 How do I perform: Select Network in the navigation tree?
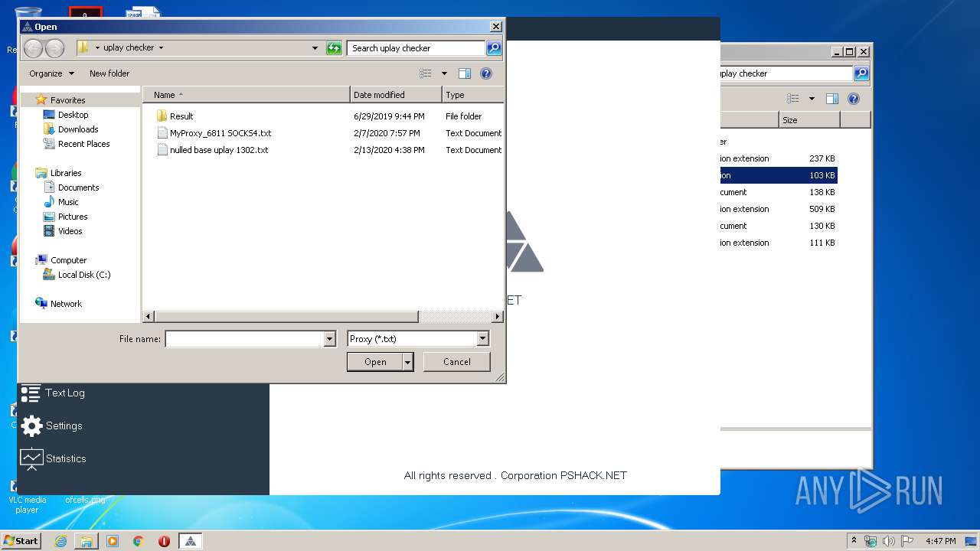(66, 304)
